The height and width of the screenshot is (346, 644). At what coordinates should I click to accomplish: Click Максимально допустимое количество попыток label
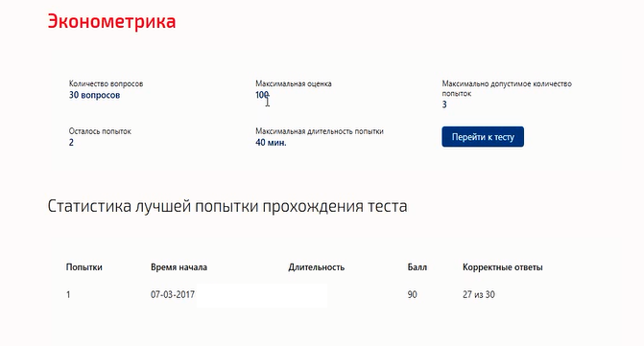point(507,88)
